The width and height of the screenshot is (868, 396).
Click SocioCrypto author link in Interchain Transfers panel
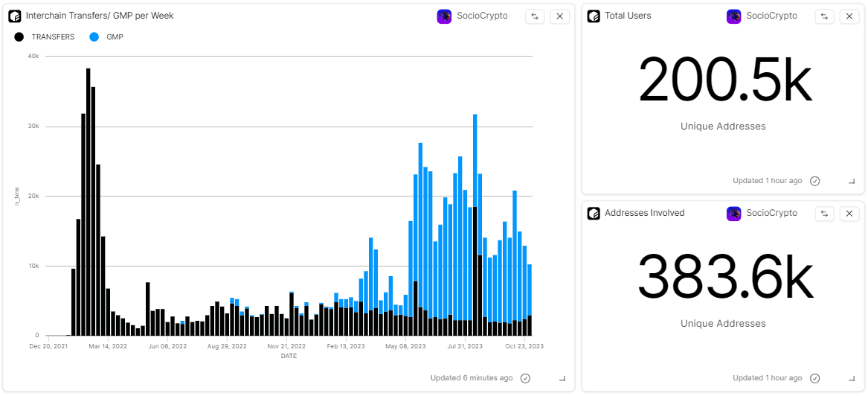pos(482,16)
